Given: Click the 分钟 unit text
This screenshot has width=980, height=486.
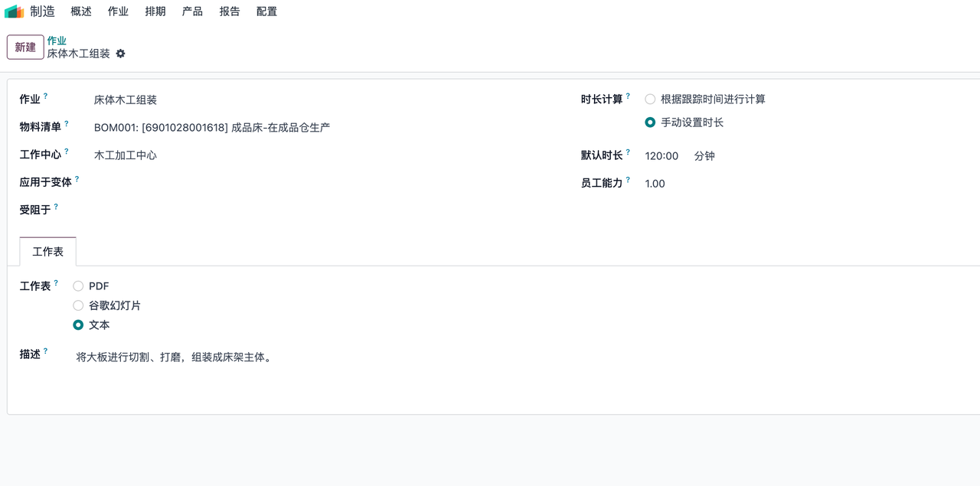Looking at the screenshot, I should 704,156.
